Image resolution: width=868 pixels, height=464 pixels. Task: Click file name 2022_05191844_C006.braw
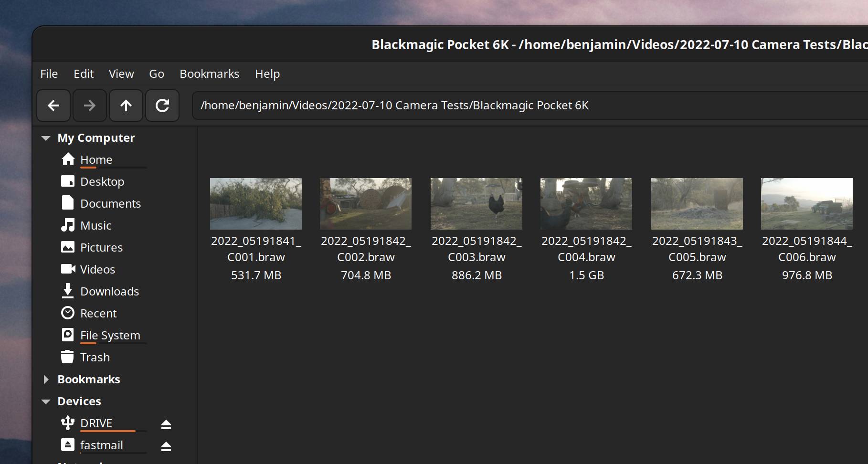click(x=807, y=249)
